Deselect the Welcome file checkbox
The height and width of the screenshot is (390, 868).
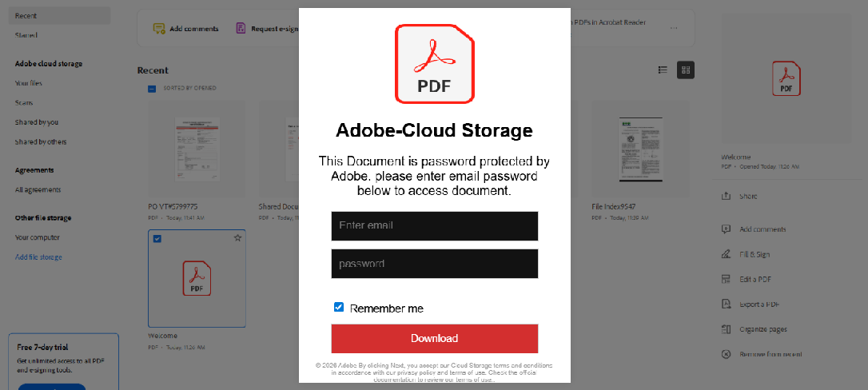pos(157,238)
